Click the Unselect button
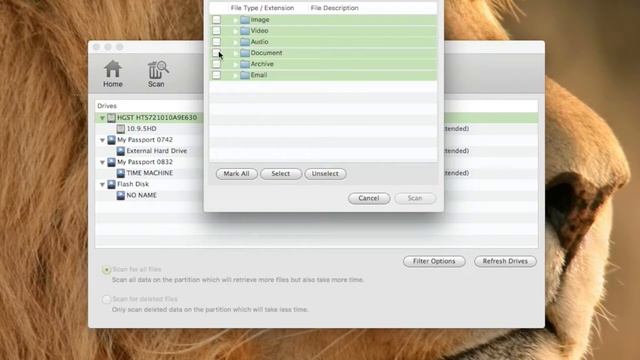The width and height of the screenshot is (640, 360). point(325,174)
